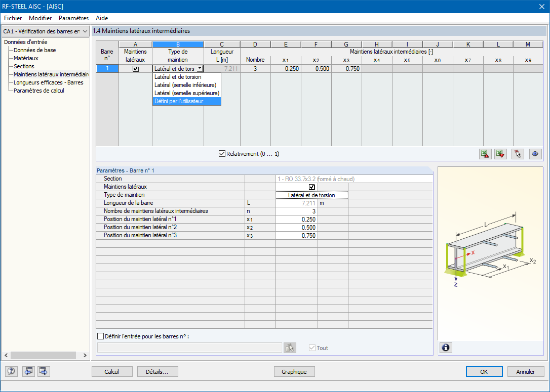
Task: Choose Défini par l'utilisateur from the list
Action: pyautogui.click(x=186, y=101)
